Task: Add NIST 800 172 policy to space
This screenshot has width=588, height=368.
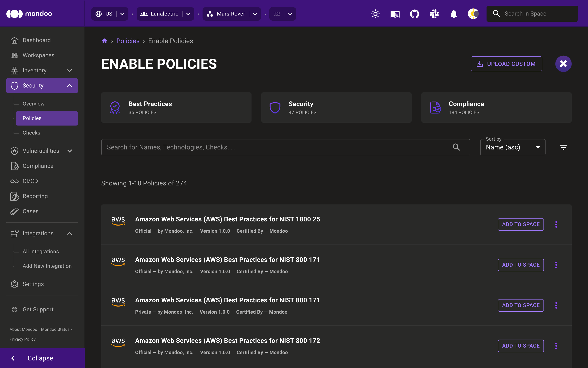Action: click(x=521, y=346)
